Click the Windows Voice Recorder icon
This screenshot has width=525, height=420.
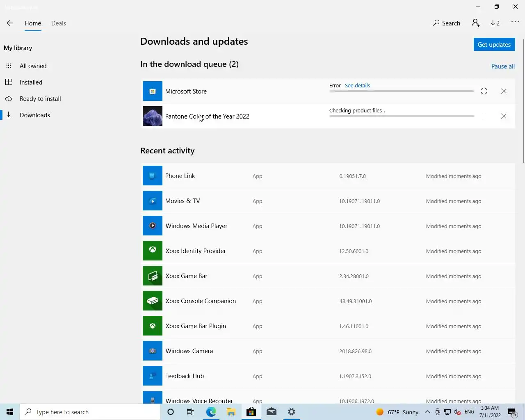click(153, 397)
